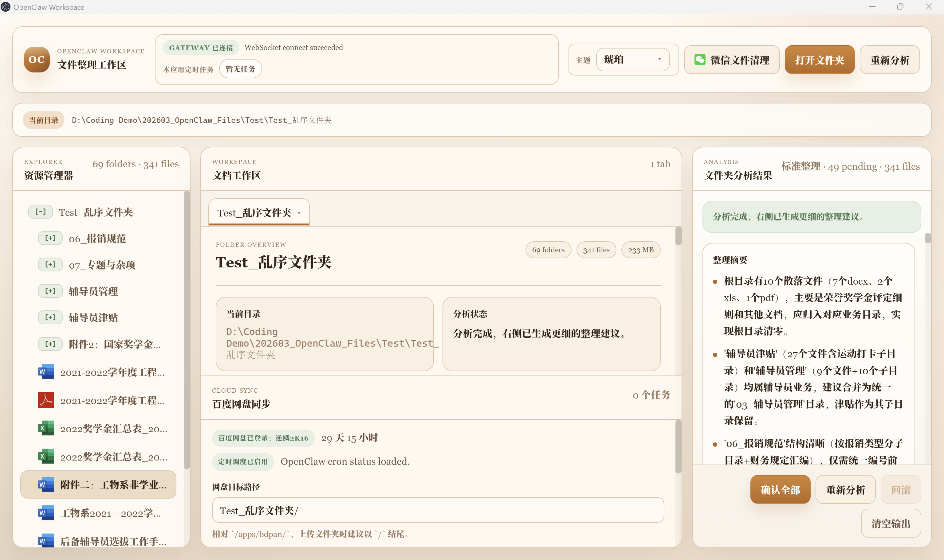
Task: Expand the 06_报销规范 folder
Action: coord(50,238)
